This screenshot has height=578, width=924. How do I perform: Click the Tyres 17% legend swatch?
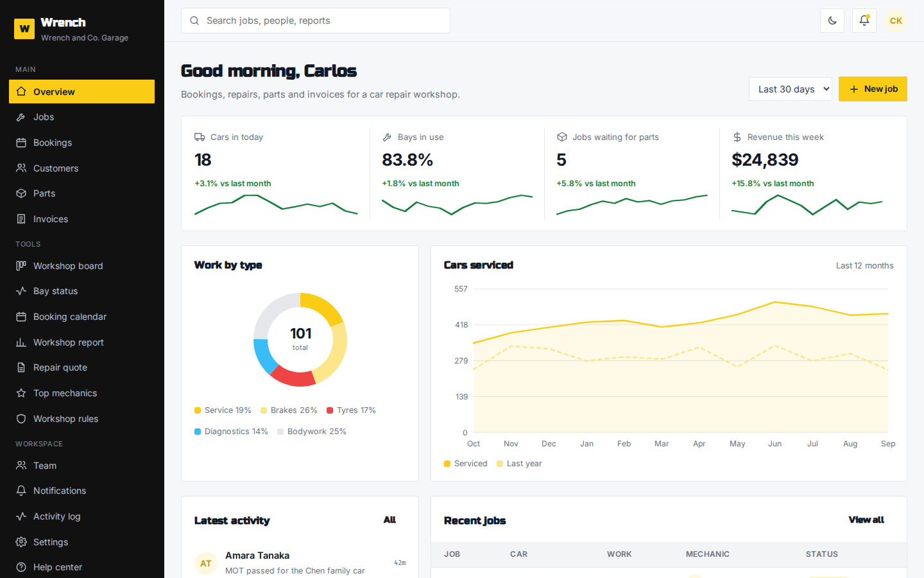[x=330, y=410]
